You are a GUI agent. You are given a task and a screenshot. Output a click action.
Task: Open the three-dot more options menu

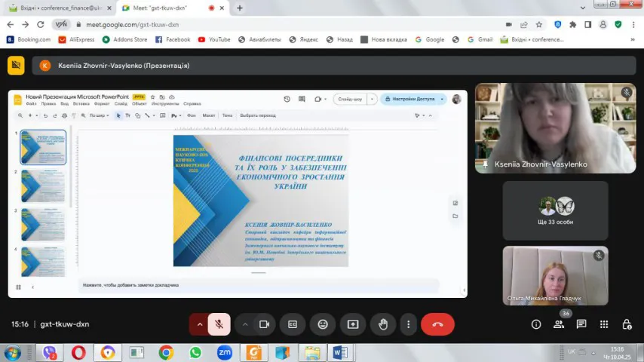408,324
